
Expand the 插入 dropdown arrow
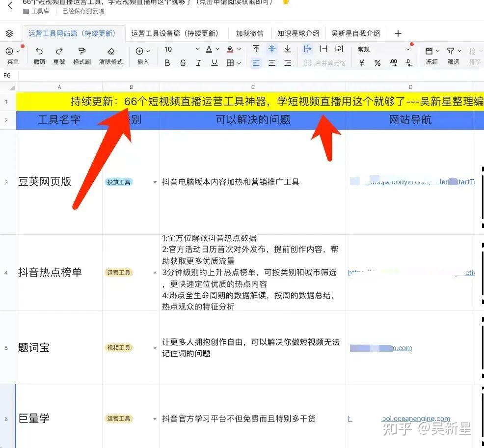coord(148,51)
